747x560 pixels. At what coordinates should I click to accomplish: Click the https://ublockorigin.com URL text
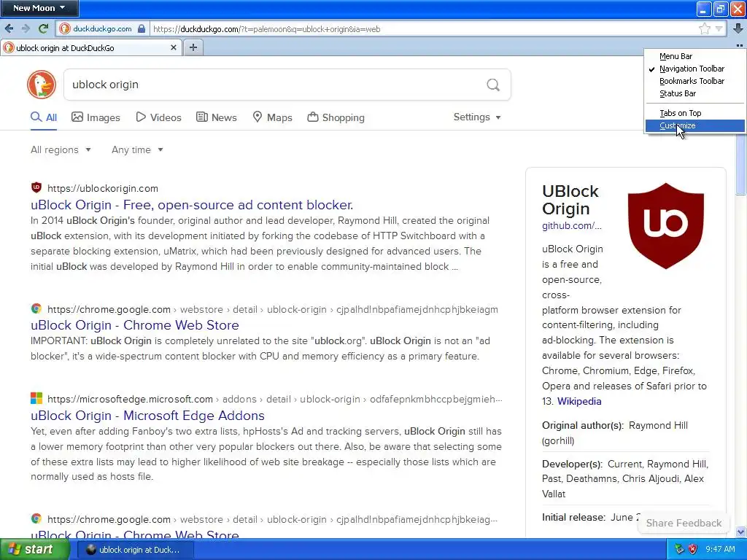tap(103, 188)
